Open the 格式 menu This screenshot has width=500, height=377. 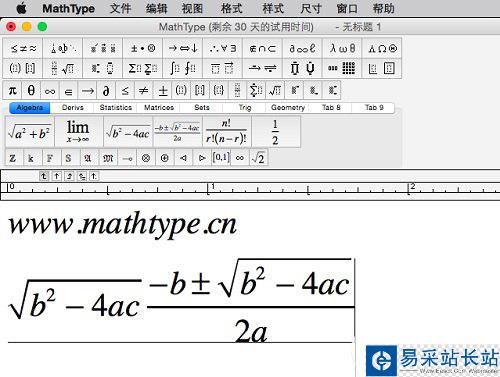tap(231, 8)
